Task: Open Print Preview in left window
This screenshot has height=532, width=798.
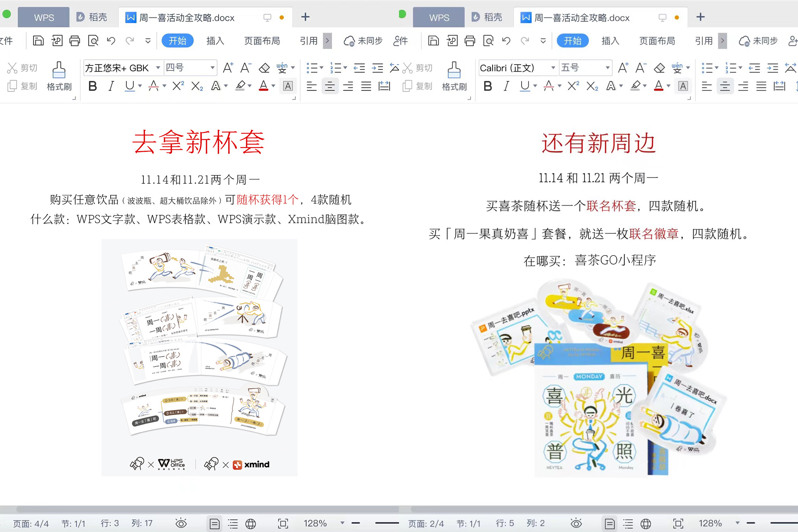Action: coord(93,41)
